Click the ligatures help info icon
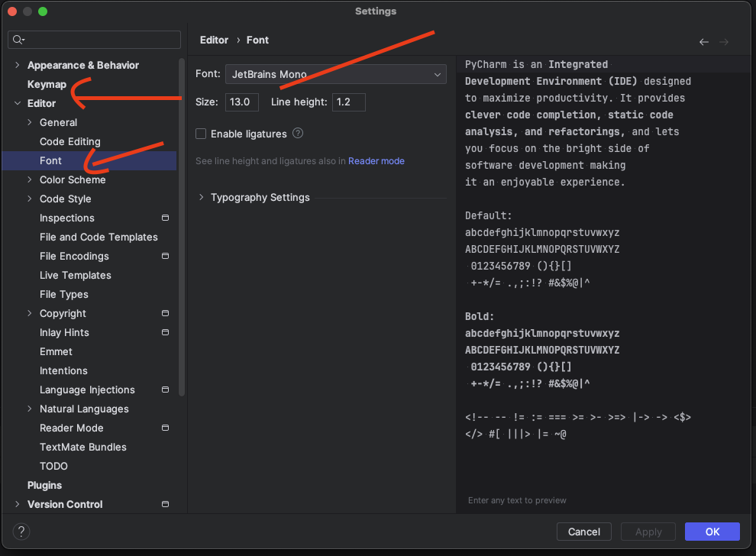Viewport: 756px width, 556px height. pyautogui.click(x=298, y=133)
